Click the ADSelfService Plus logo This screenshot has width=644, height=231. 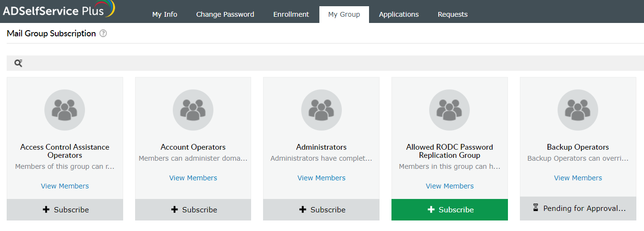(58, 10)
